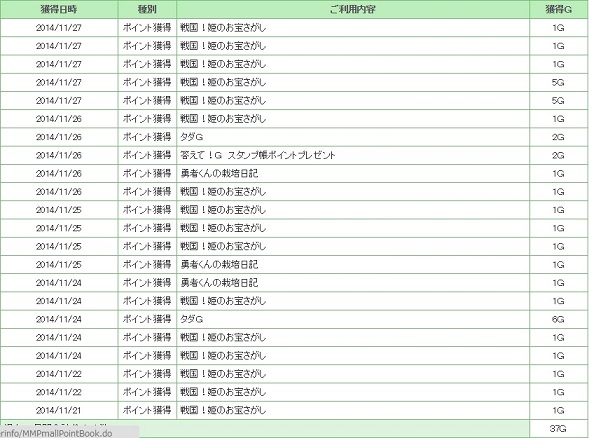
Task: Select 戦国！姫のお宝さがし in the 2014/11/21 row
Action: coord(223,410)
